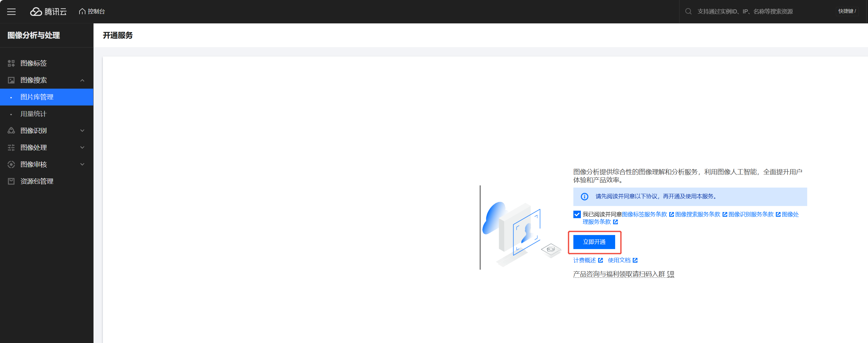The width and height of the screenshot is (868, 343).
Task: Click external-link icon after 图像标签服务条款
Action: point(671,214)
